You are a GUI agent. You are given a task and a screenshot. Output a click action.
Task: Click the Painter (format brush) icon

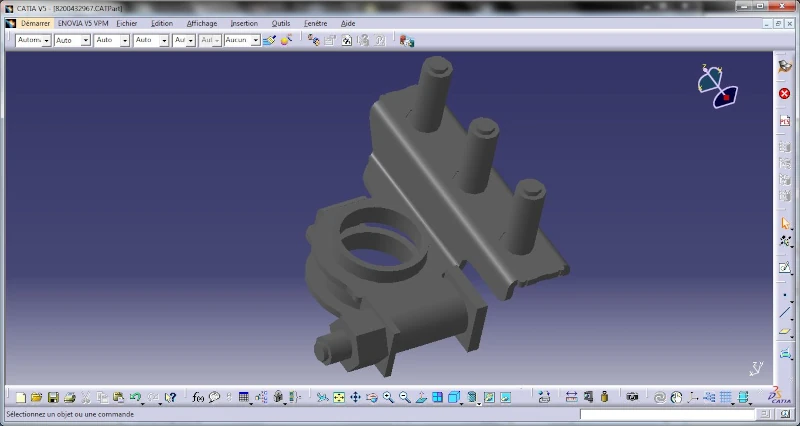point(270,40)
